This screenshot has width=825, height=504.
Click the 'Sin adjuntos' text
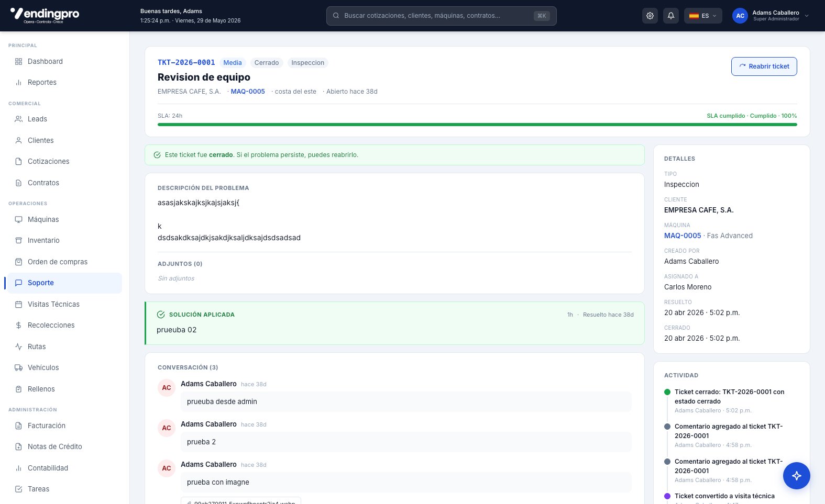click(x=176, y=278)
